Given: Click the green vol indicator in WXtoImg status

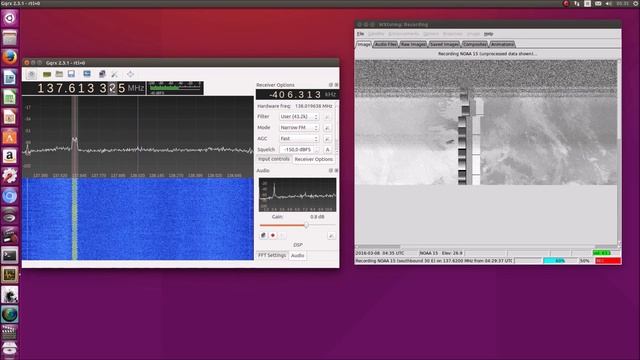Looking at the screenshot, I should (x=602, y=253).
